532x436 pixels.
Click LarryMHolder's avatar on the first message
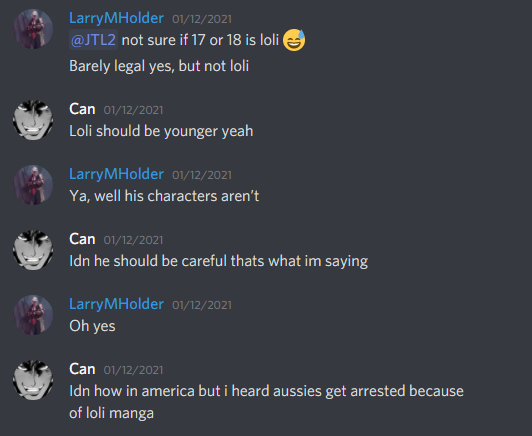[x=33, y=29]
